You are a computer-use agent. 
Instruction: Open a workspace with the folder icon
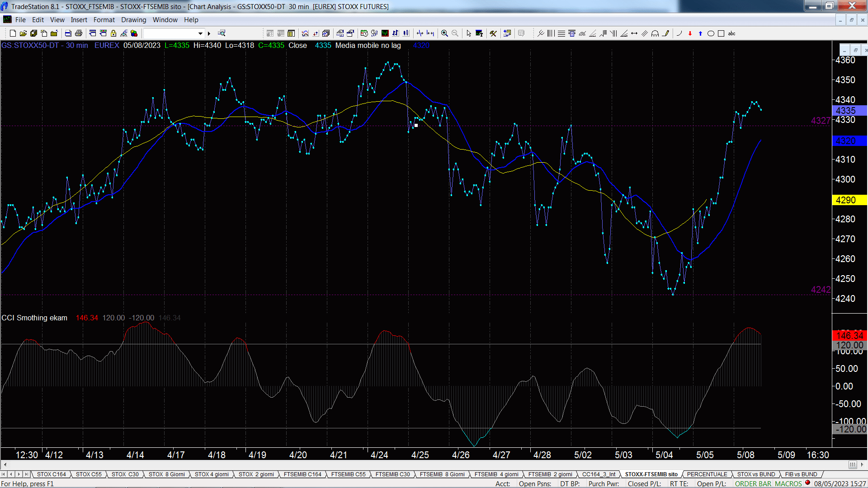click(x=23, y=33)
